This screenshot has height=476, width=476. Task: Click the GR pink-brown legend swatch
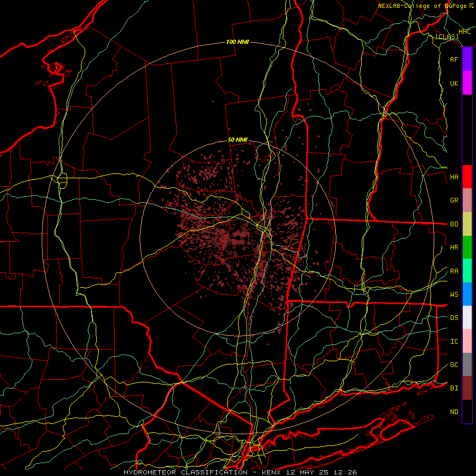(x=467, y=200)
